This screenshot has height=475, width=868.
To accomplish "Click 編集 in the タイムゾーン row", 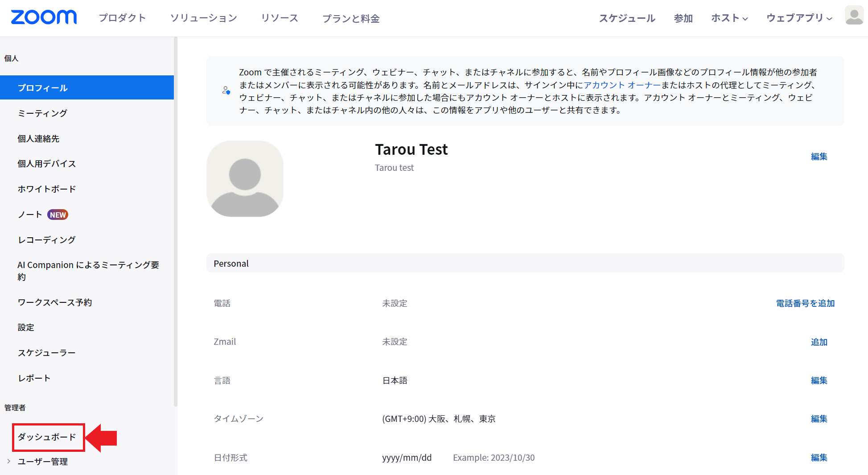I will click(x=819, y=419).
